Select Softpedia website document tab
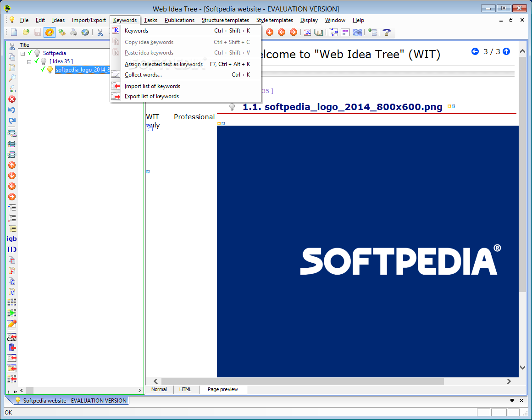The image size is (532, 420). pos(71,401)
